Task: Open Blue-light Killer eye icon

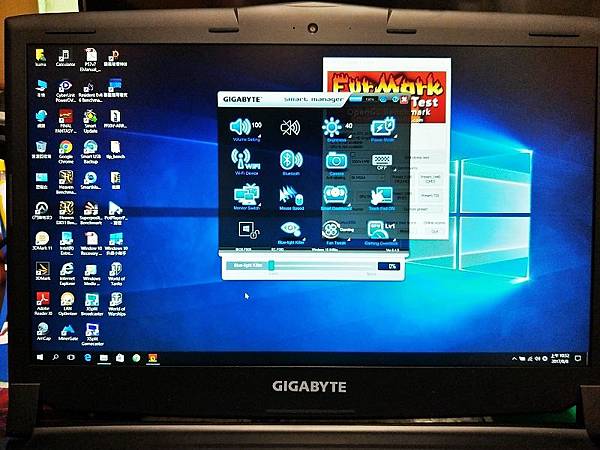Action: 291,233
